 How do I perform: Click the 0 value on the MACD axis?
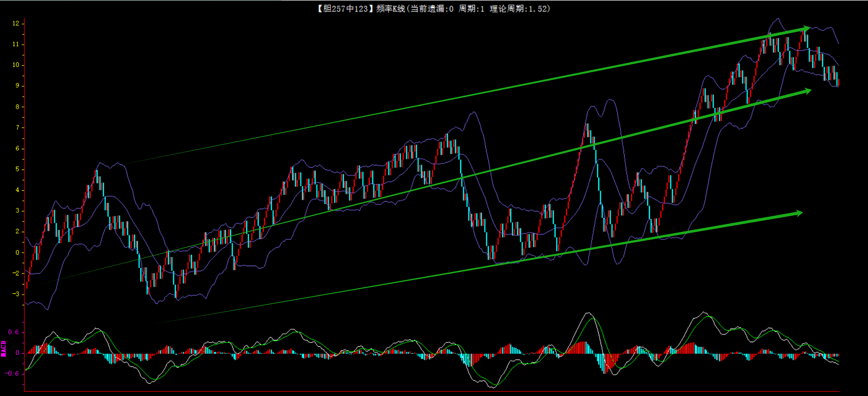point(17,353)
